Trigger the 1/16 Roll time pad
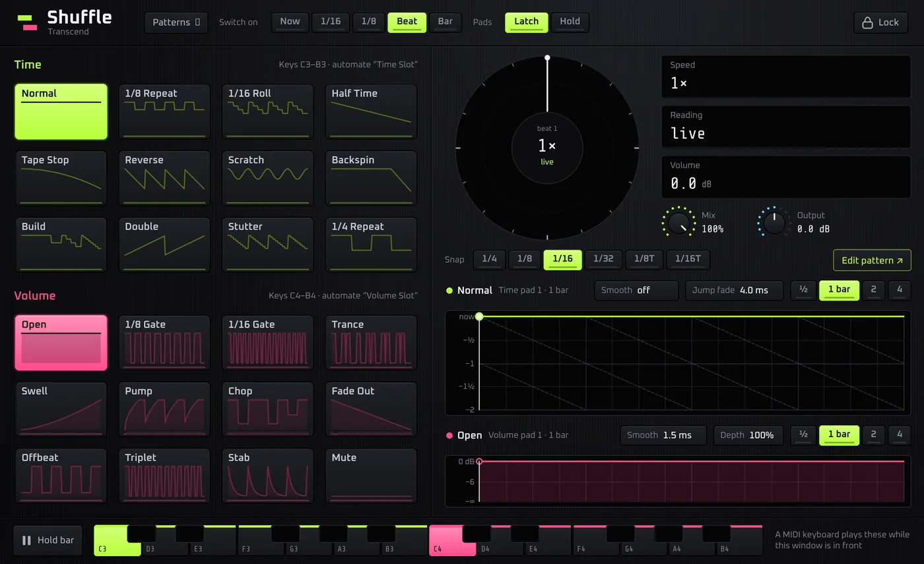 pos(268,112)
